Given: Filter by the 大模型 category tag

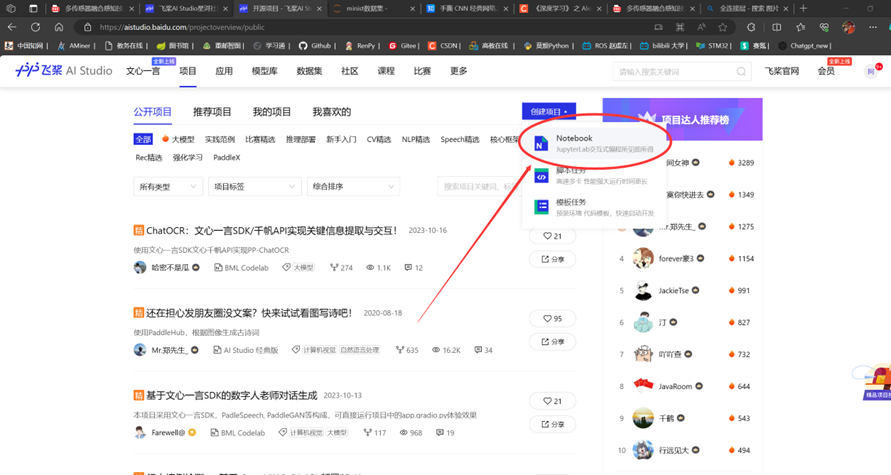Looking at the screenshot, I should (178, 139).
